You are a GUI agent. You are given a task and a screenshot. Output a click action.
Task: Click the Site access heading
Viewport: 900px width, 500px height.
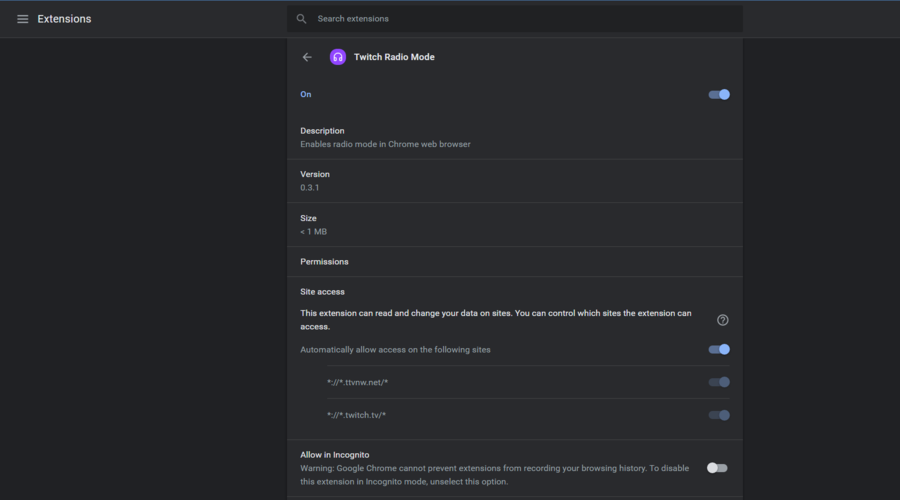tap(322, 292)
